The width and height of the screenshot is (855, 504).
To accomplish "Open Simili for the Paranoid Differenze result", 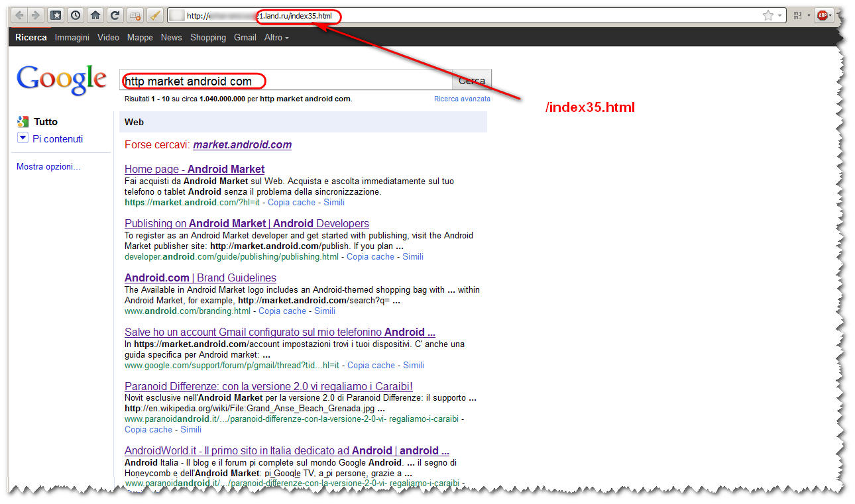I will click(x=191, y=430).
